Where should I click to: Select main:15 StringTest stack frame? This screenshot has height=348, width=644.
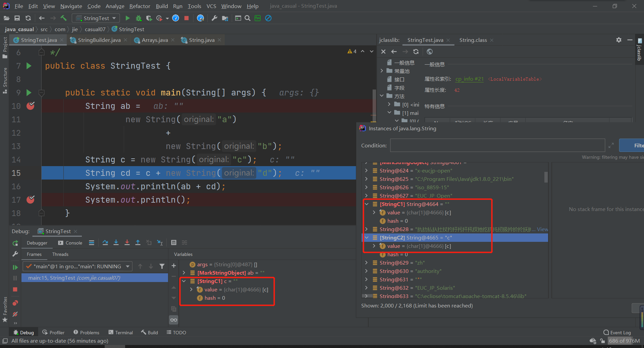pyautogui.click(x=95, y=278)
